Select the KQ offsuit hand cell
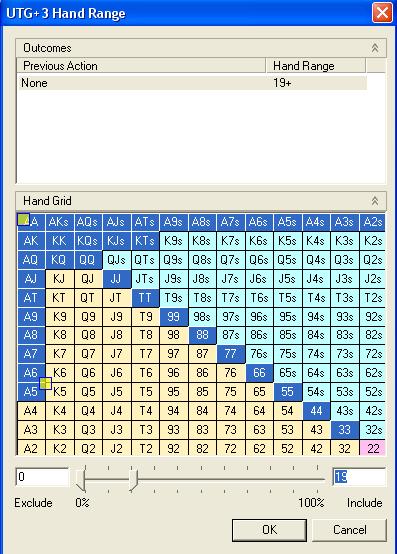The height and width of the screenshot is (554, 397). pyautogui.click(x=60, y=260)
